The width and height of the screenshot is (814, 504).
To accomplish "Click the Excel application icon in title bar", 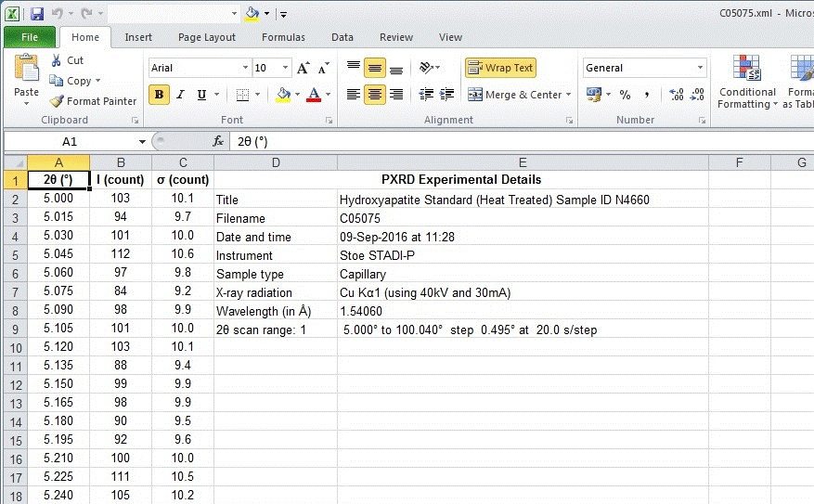I will click(x=12, y=14).
